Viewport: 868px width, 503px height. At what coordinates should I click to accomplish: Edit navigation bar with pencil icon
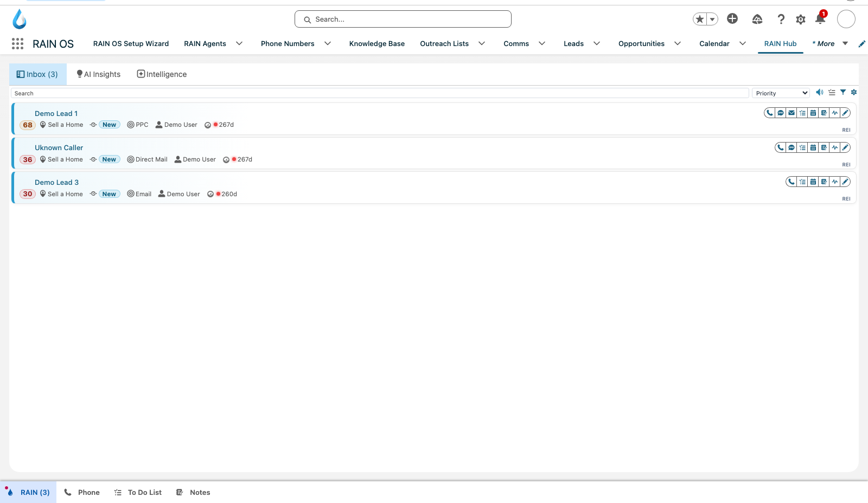coord(862,44)
